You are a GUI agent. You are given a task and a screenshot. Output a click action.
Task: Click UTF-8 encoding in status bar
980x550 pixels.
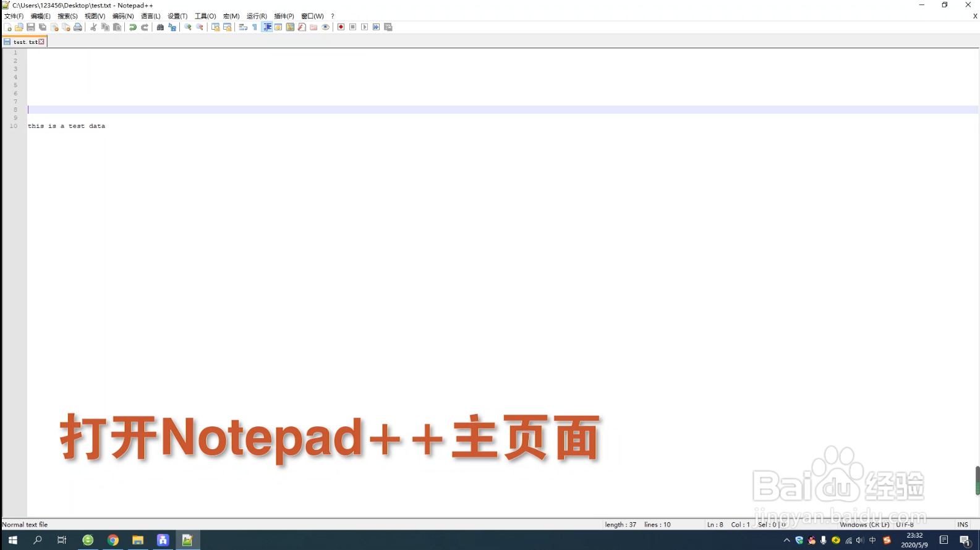coord(905,525)
